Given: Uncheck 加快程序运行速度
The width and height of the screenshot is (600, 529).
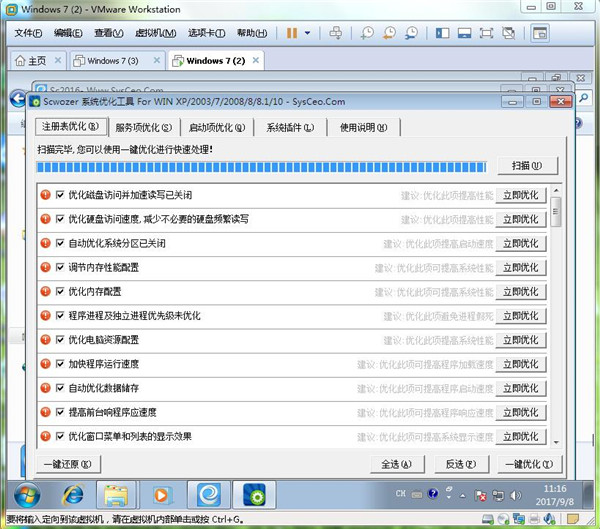Looking at the screenshot, I should [x=60, y=364].
